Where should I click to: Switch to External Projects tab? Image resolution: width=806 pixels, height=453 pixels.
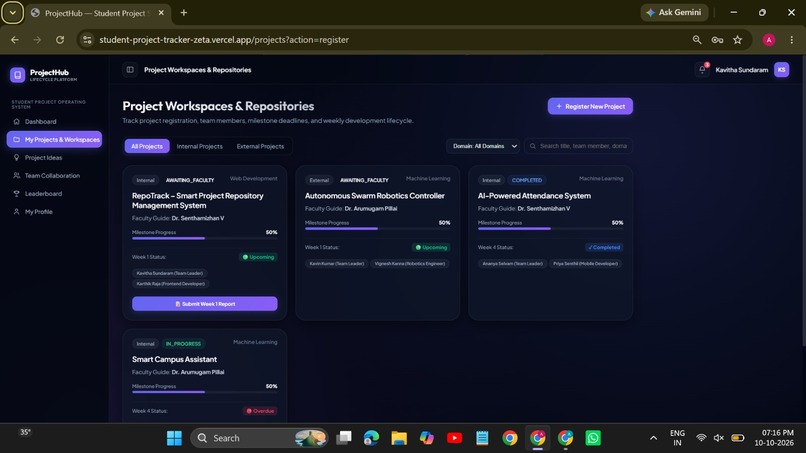260,147
